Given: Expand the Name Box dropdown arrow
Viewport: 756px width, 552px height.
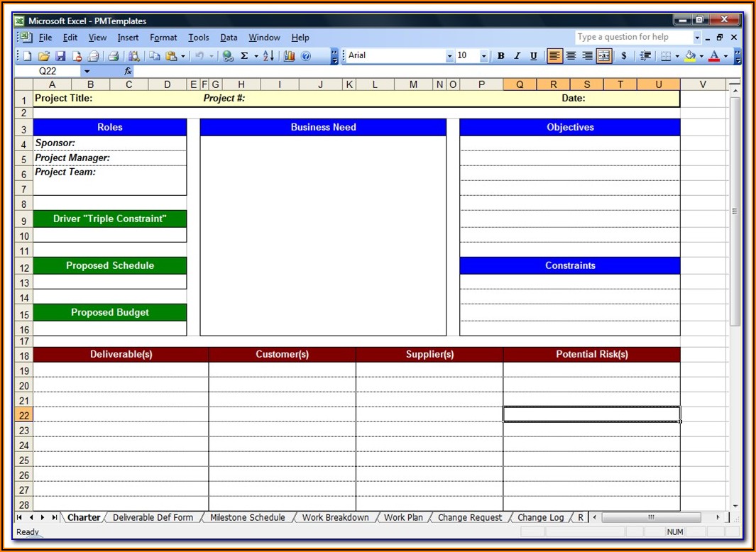Looking at the screenshot, I should coord(87,71).
